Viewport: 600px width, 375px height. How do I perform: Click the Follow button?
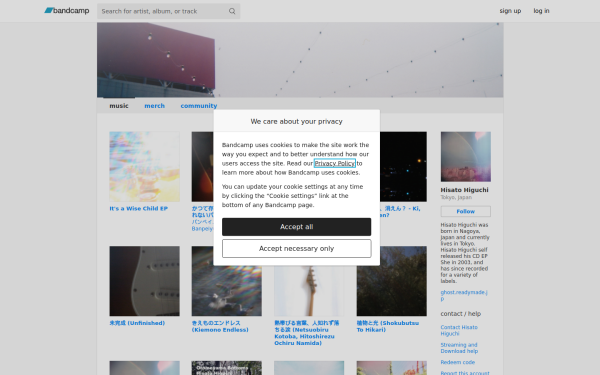(x=466, y=211)
